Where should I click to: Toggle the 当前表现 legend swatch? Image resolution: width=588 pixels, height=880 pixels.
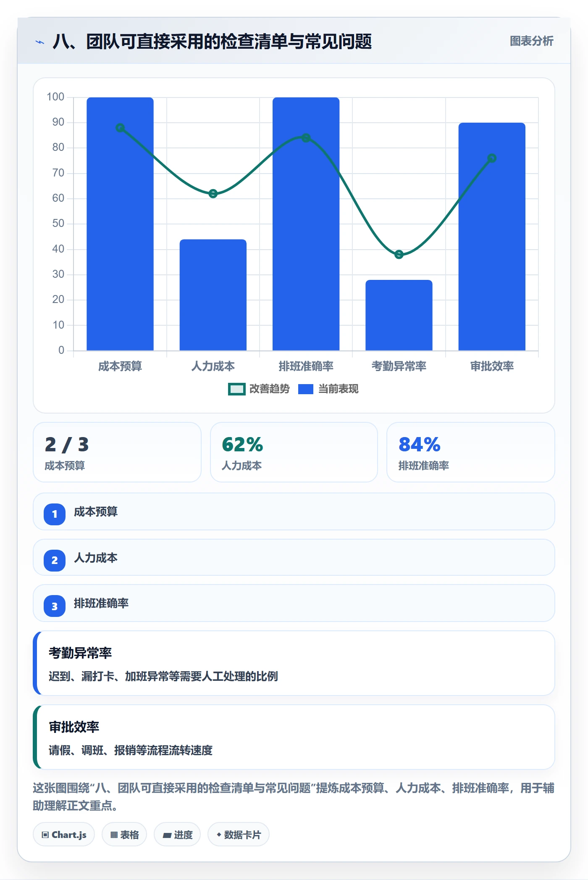[306, 389]
